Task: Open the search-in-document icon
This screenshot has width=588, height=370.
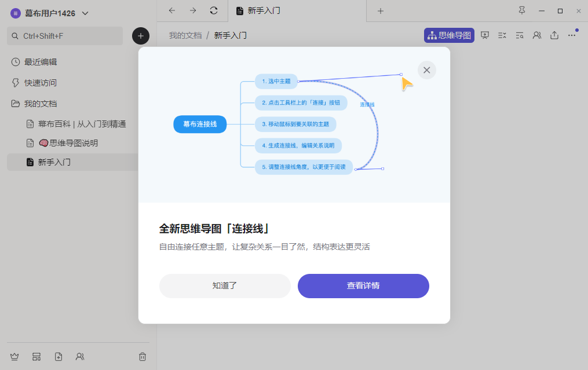Action: [x=520, y=35]
